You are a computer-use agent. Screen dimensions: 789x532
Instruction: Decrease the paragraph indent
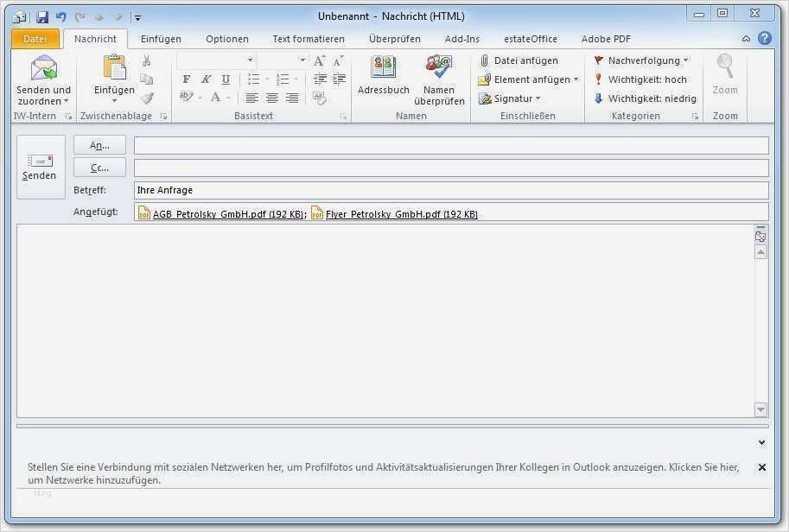click(320, 79)
